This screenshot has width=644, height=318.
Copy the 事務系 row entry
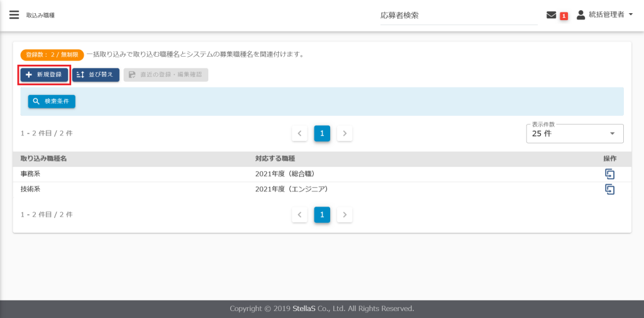(x=609, y=174)
